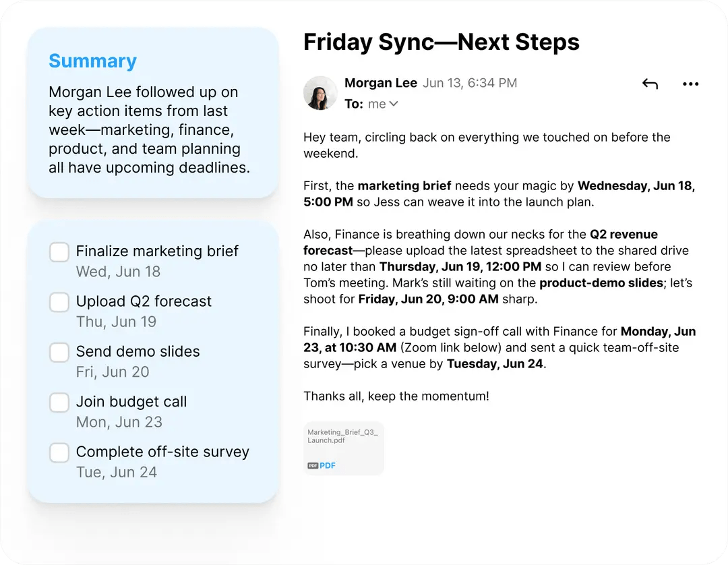This screenshot has height=565, width=728.
Task: Click the Jun 13, 6:34 PM timestamp
Action: (x=470, y=83)
